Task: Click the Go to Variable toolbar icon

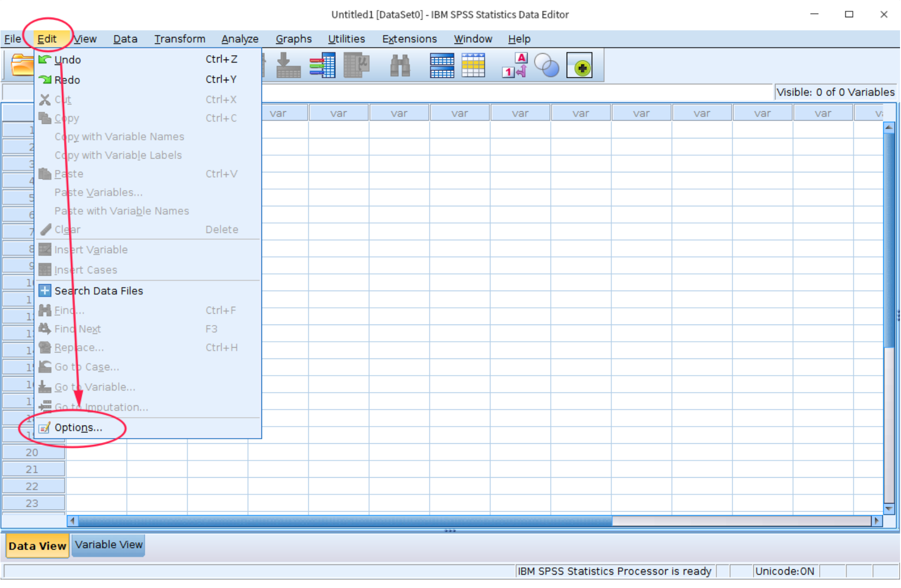Action: [288, 65]
